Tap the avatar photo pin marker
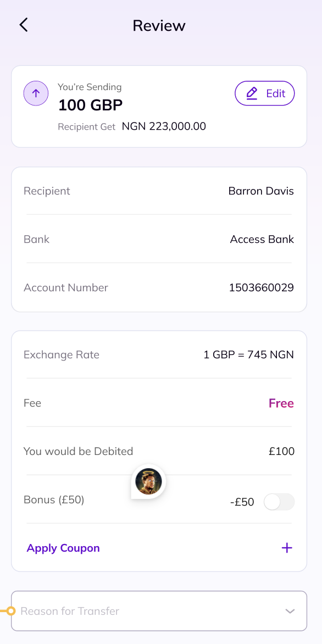Image resolution: width=322 pixels, height=644 pixels. pyautogui.click(x=148, y=482)
